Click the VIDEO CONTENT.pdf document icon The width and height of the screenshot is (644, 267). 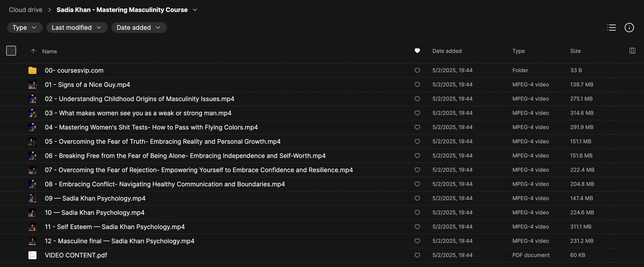coord(32,255)
